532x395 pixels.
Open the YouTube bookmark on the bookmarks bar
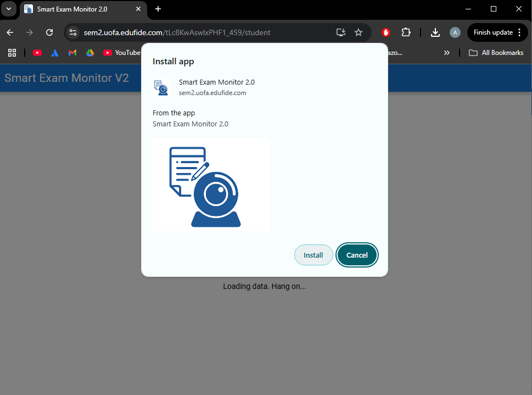(37, 53)
